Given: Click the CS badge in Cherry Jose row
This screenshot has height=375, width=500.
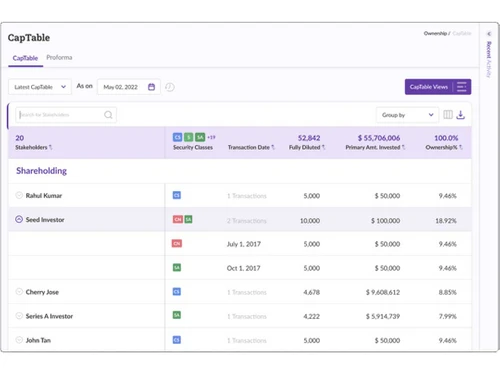Looking at the screenshot, I should coord(177,292).
